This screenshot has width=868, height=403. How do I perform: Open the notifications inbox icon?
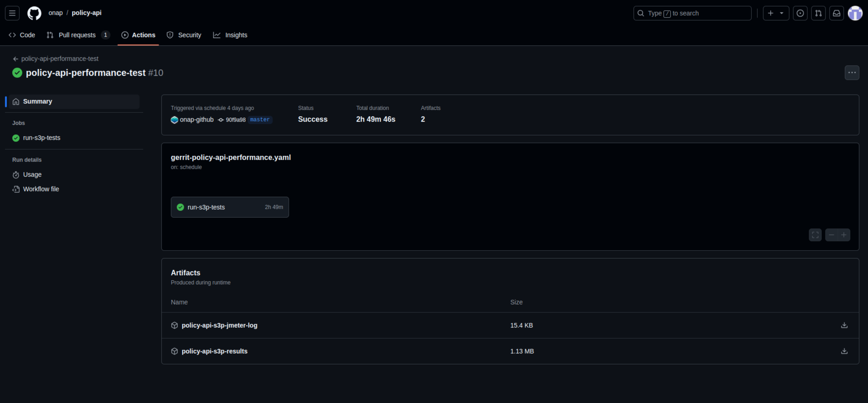point(836,13)
